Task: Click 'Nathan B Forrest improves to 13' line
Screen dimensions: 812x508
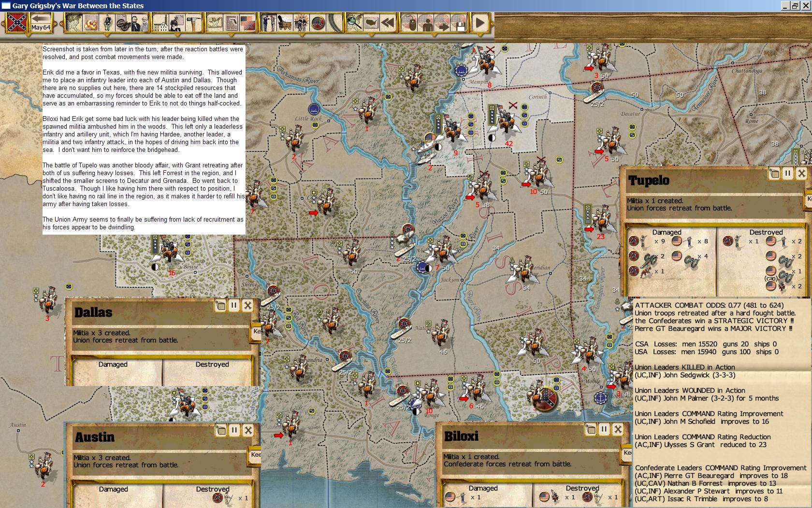Action: tap(705, 483)
